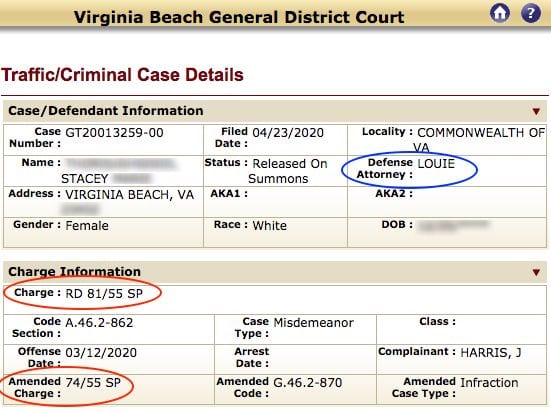Click the Misdemeanor case type value

pos(314,323)
